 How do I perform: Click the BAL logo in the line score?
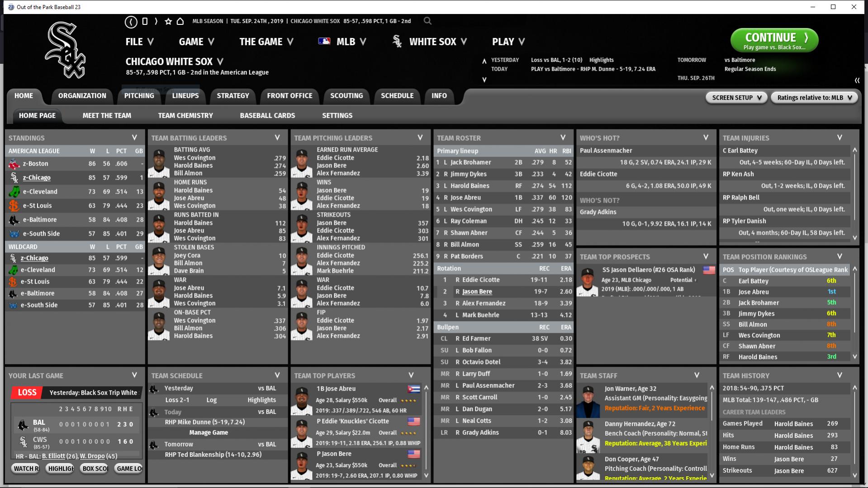(22, 425)
